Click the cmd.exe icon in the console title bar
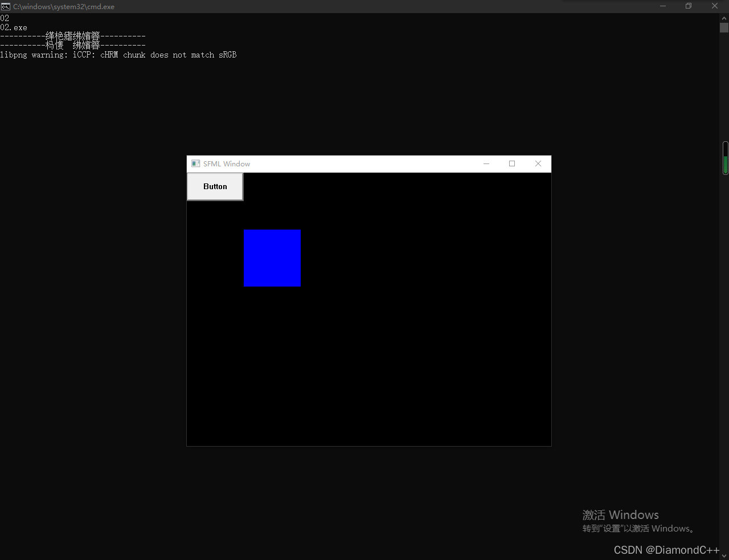Viewport: 729px width, 560px height. click(x=6, y=6)
